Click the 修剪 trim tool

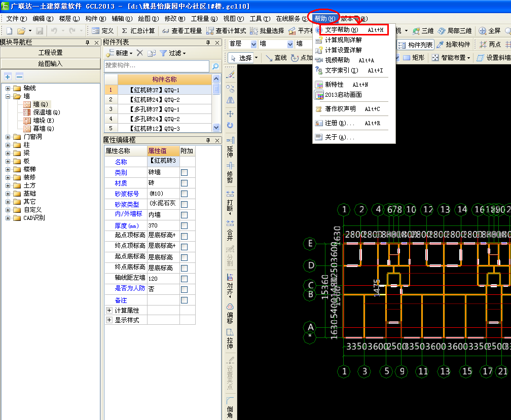[x=230, y=173]
